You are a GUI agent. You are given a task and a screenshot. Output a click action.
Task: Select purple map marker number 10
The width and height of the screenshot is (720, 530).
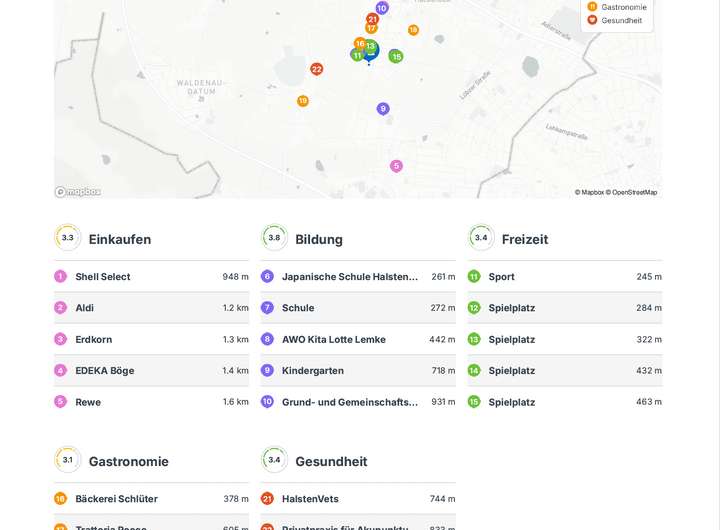click(x=382, y=8)
